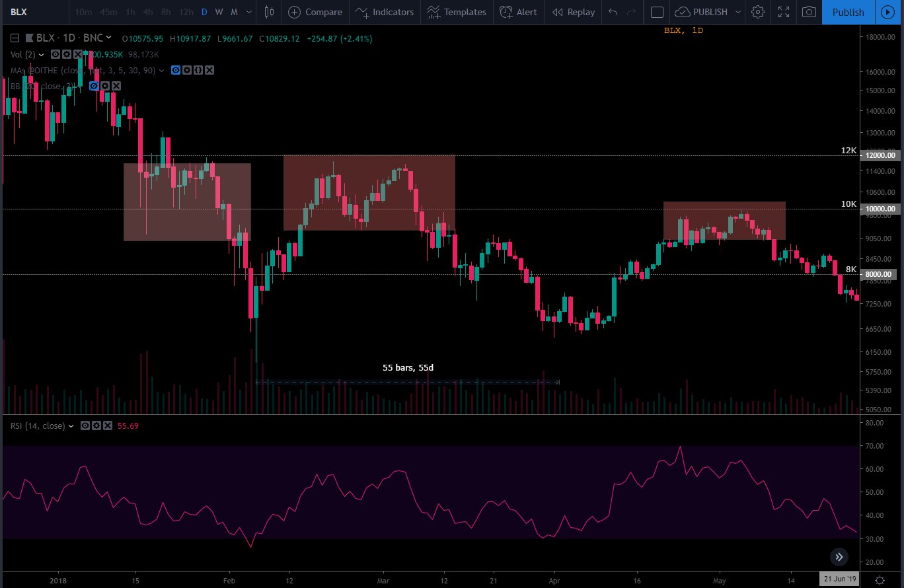Remove the MAs @OITHE indicator
904x588 pixels.
coord(209,70)
